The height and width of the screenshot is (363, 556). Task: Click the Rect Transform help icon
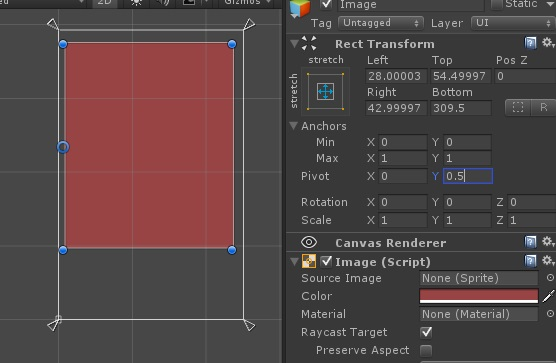point(530,43)
